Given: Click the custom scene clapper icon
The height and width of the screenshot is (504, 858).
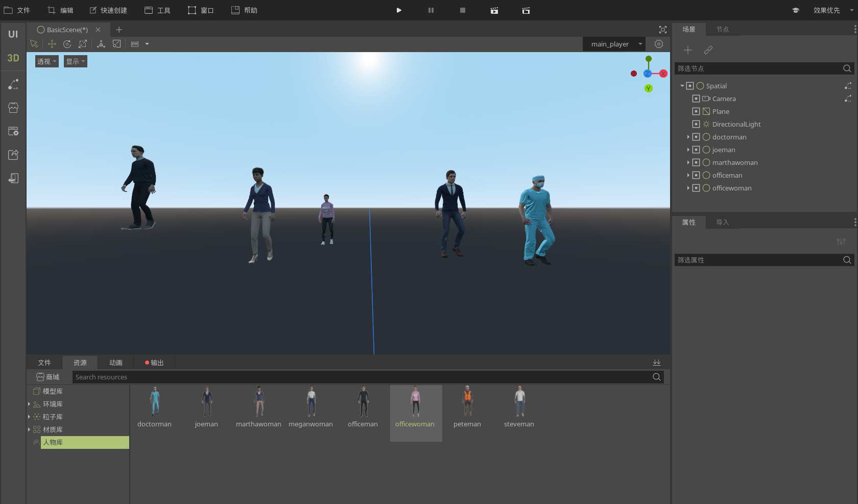Looking at the screenshot, I should [x=526, y=10].
